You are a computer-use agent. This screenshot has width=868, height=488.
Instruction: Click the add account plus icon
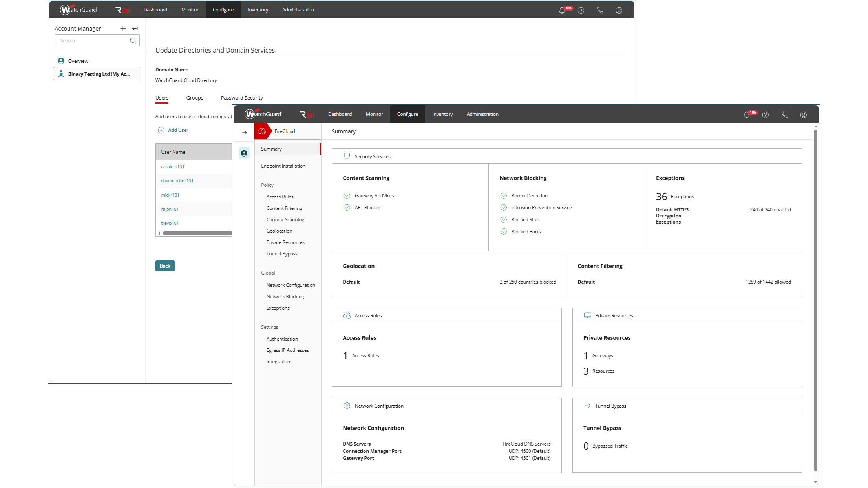click(x=123, y=28)
